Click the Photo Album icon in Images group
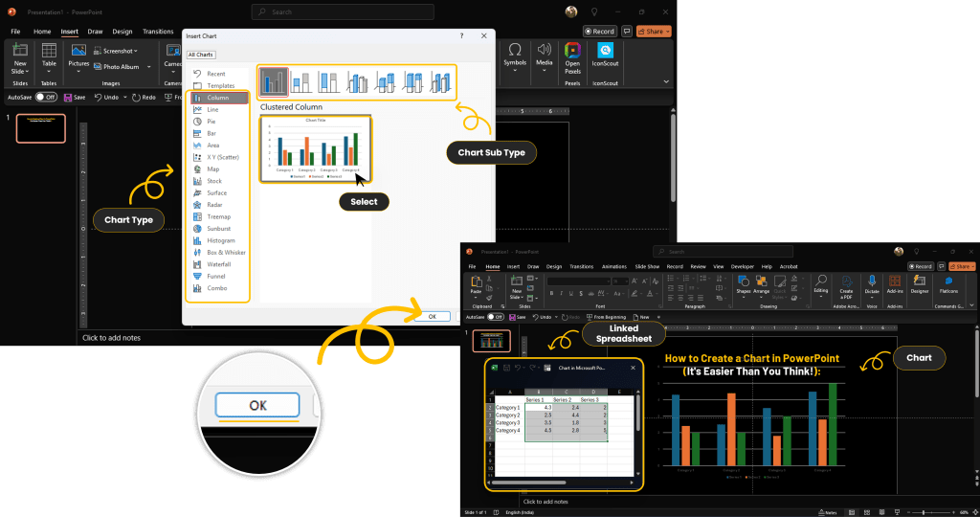The image size is (980, 517). [x=99, y=67]
